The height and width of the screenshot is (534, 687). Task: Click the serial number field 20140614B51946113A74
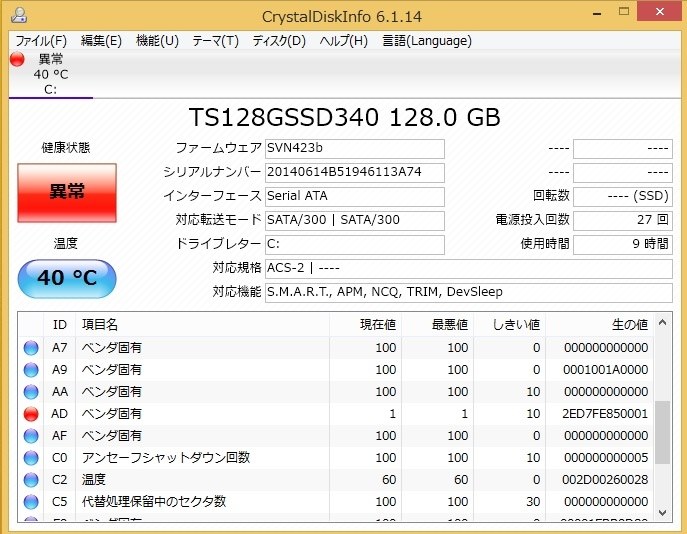coord(355,173)
